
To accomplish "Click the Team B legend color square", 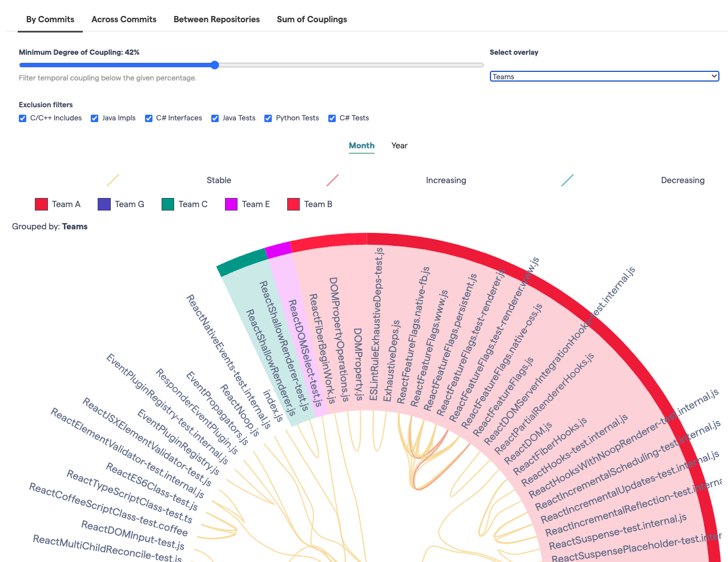I will click(293, 204).
